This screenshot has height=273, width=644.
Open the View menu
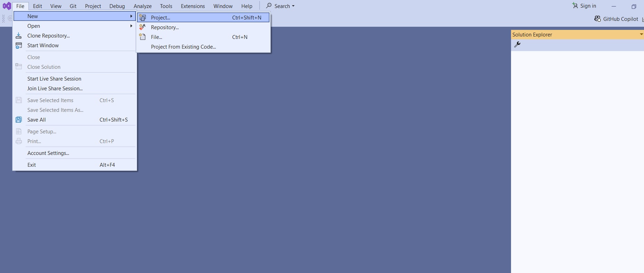coord(56,6)
